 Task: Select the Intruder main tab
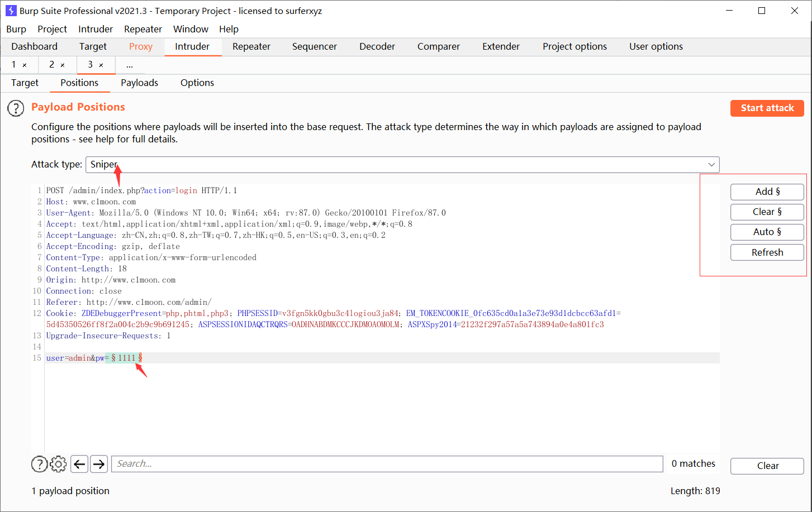tap(192, 47)
